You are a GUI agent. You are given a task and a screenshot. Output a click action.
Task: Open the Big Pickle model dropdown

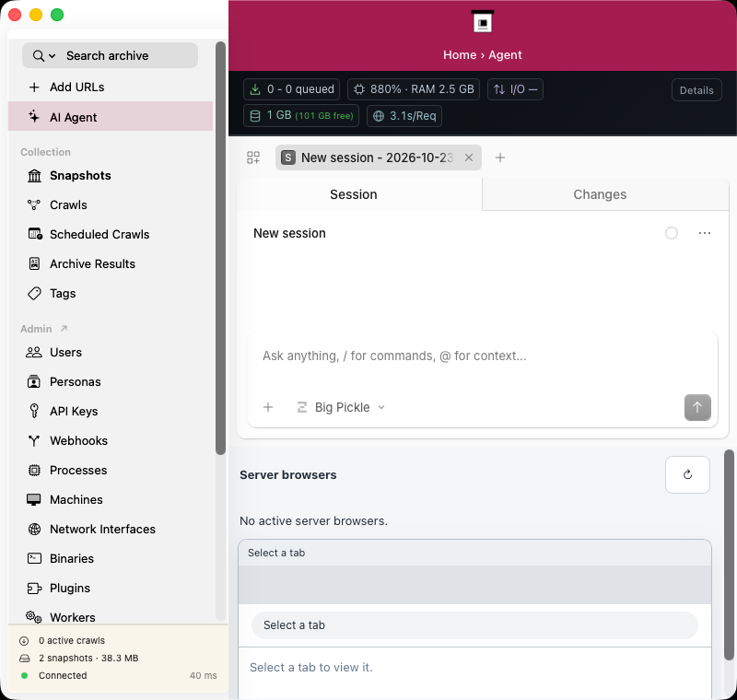click(x=341, y=407)
